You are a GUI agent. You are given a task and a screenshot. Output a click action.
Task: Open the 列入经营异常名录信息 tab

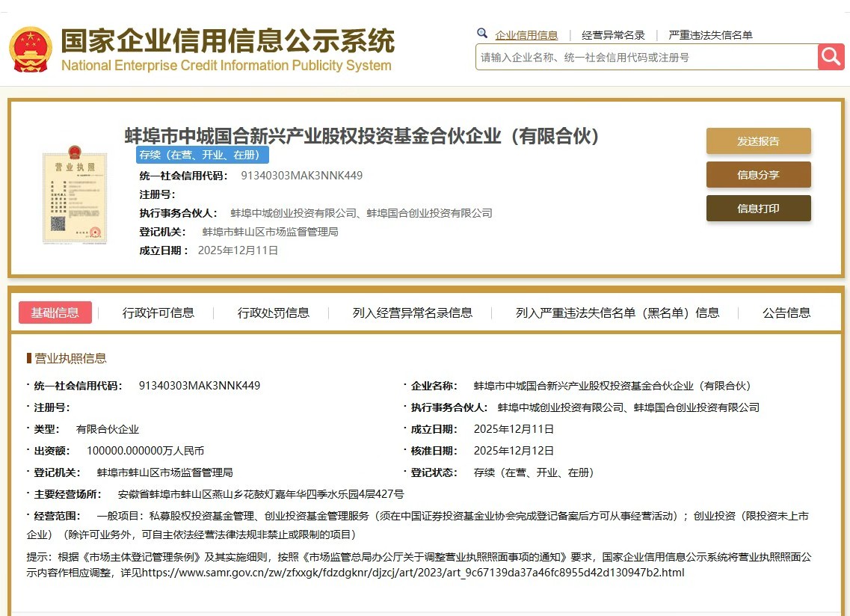point(413,312)
